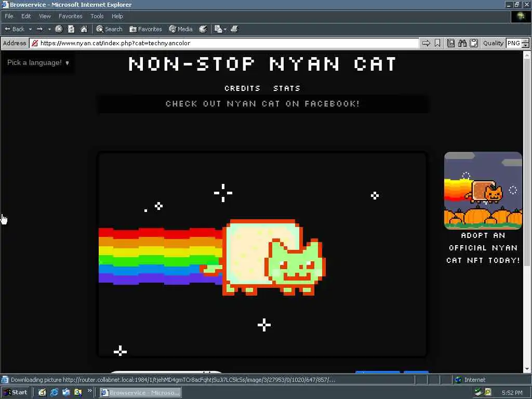
Task: Click the Quality PNG field
Action: pyautogui.click(x=513, y=43)
